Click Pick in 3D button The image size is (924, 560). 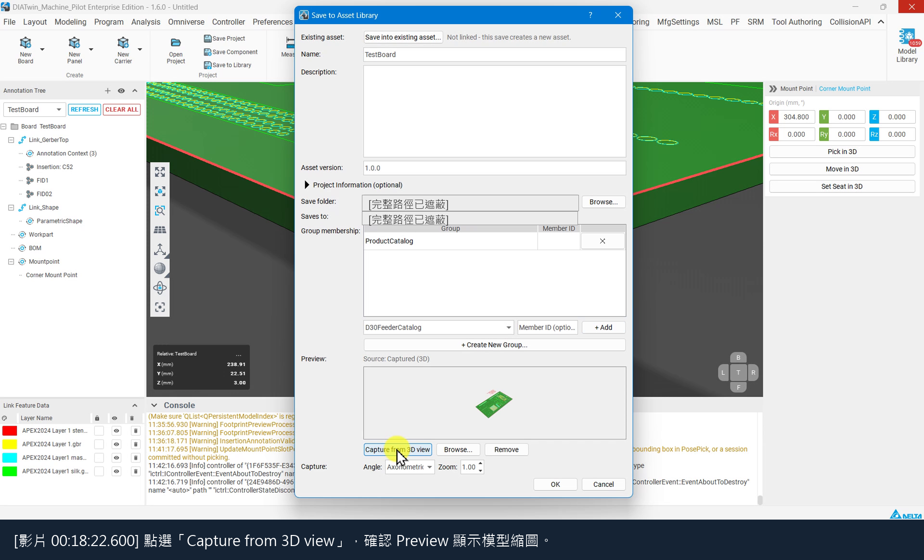[842, 152]
